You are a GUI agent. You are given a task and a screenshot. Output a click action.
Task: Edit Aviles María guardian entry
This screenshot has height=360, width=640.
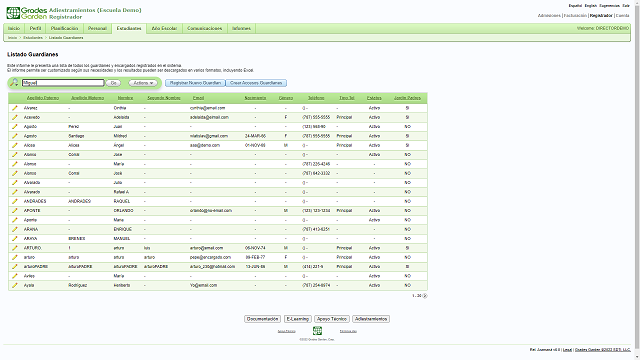coord(15,276)
